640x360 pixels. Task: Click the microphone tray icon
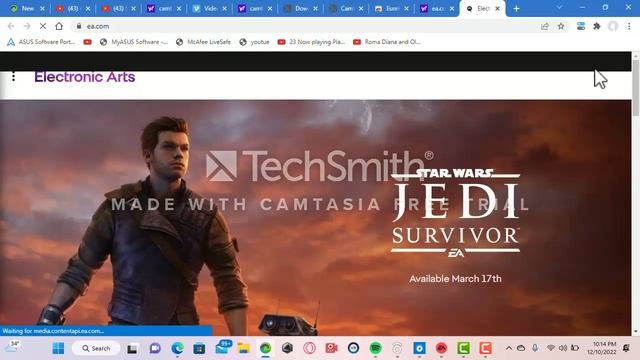(535, 348)
